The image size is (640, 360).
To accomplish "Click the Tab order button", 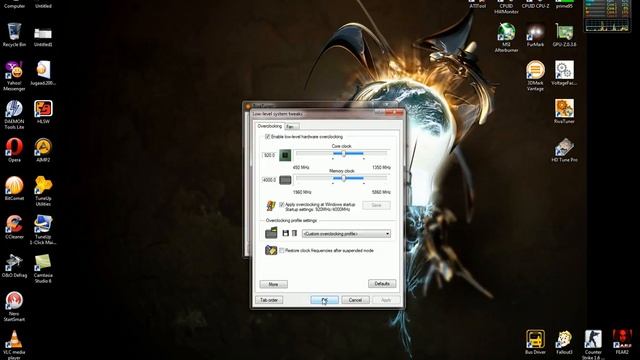I will tap(269, 300).
